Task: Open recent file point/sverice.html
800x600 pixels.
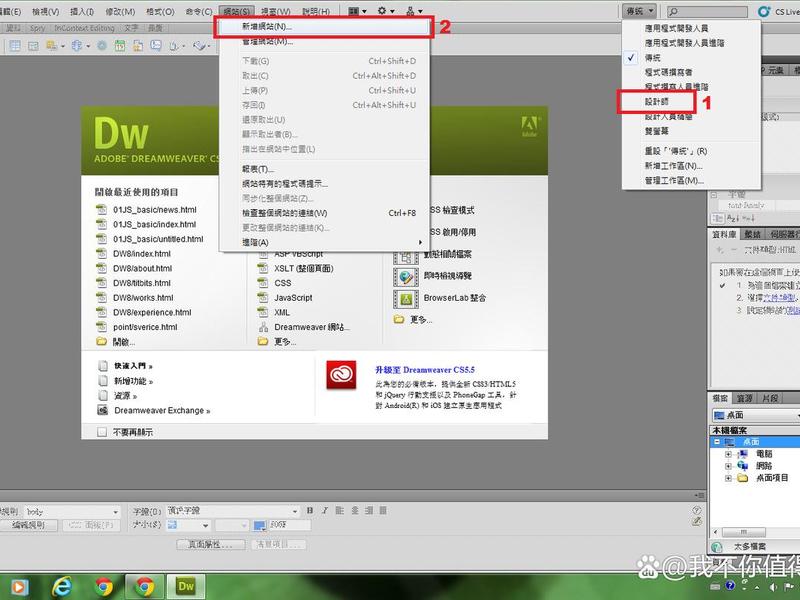Action: coord(145,328)
